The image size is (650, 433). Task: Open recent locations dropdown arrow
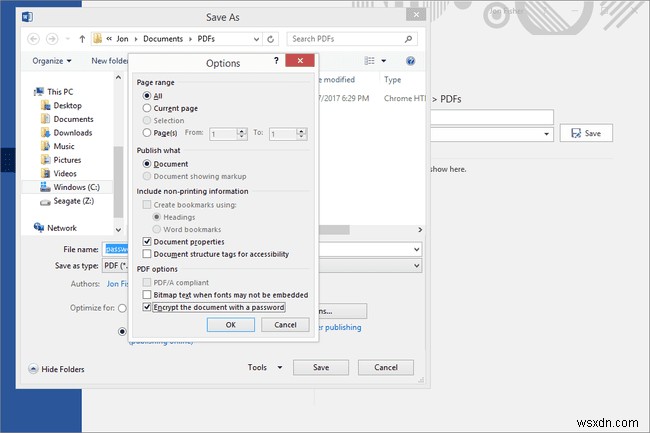(67, 39)
